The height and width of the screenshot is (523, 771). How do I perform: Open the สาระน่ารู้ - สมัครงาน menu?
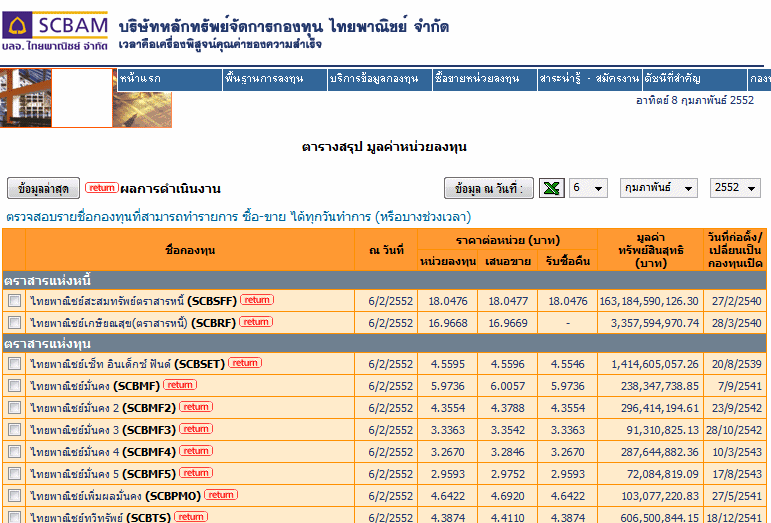(x=590, y=80)
